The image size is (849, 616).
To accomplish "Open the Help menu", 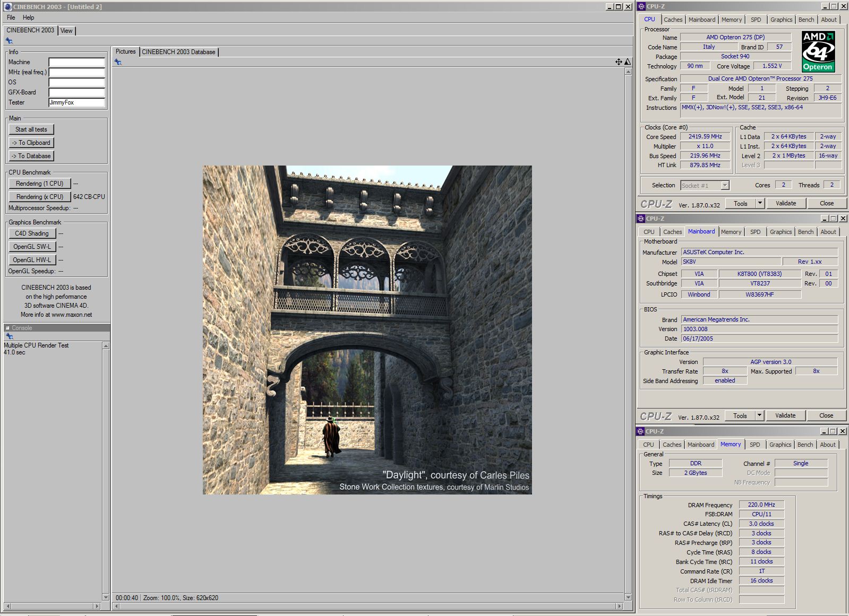I will (x=29, y=18).
